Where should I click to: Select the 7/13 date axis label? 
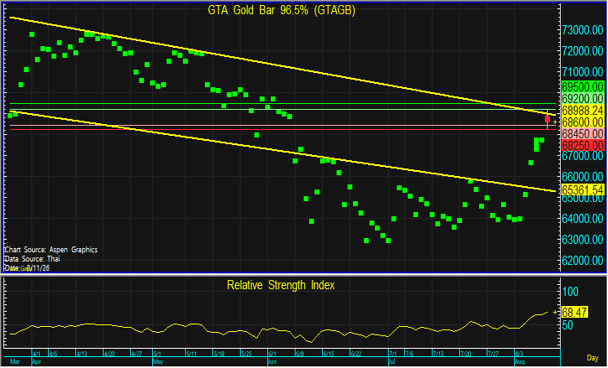point(438,354)
